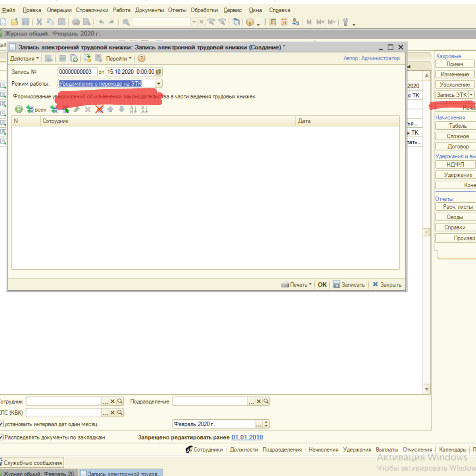This screenshot has height=476, width=476.
Task: Open the Справочники menu
Action: (92, 10)
